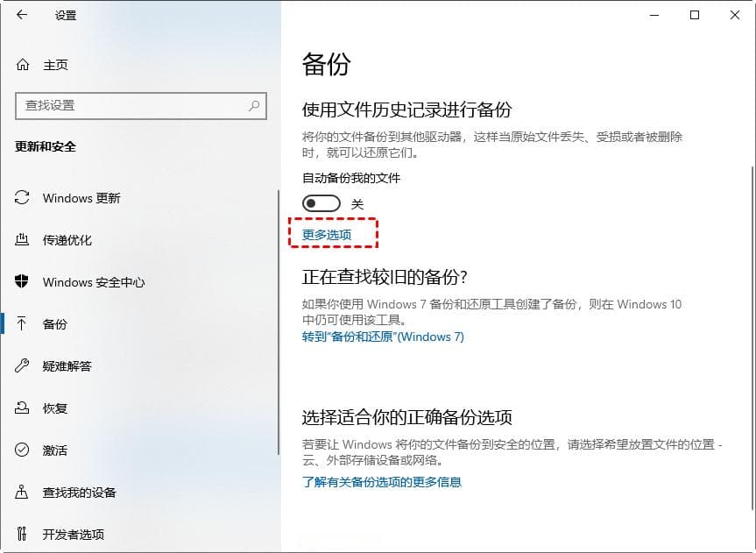Click the search magnifier icon
This screenshot has width=756, height=553.
point(254,105)
